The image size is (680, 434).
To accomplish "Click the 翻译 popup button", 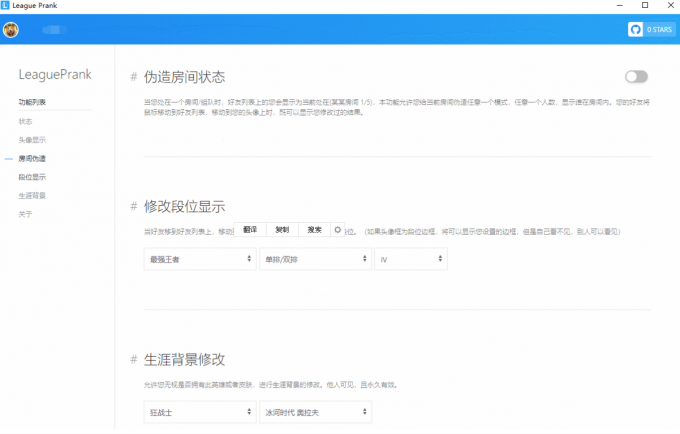I will 250,230.
